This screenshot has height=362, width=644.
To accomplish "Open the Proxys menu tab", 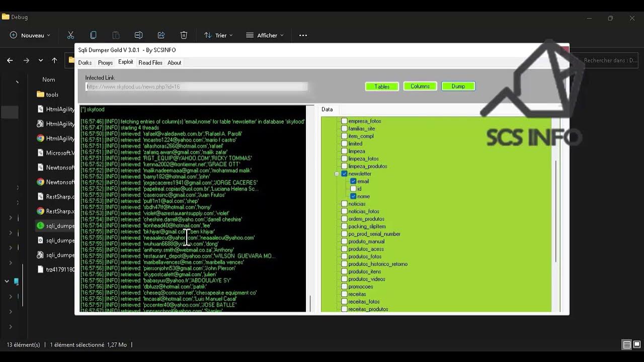I will click(x=105, y=63).
